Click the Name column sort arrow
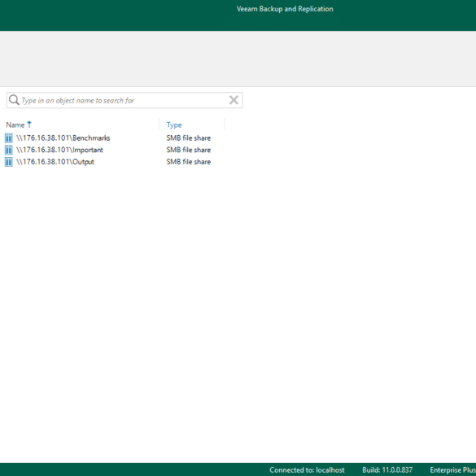 [x=29, y=124]
